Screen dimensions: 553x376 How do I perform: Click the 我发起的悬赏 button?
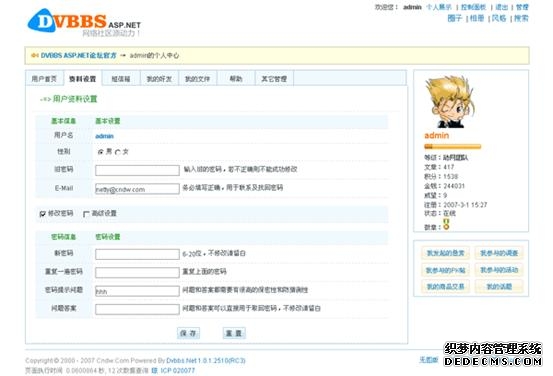click(445, 253)
